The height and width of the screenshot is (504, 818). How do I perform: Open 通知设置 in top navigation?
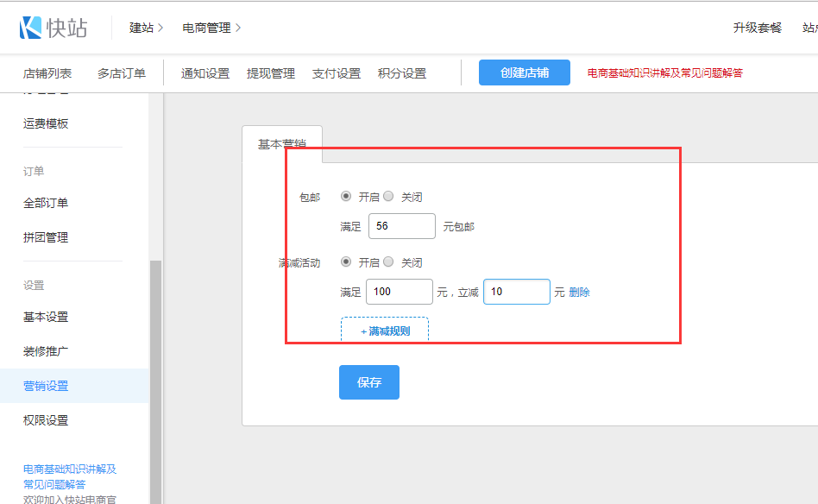point(205,73)
